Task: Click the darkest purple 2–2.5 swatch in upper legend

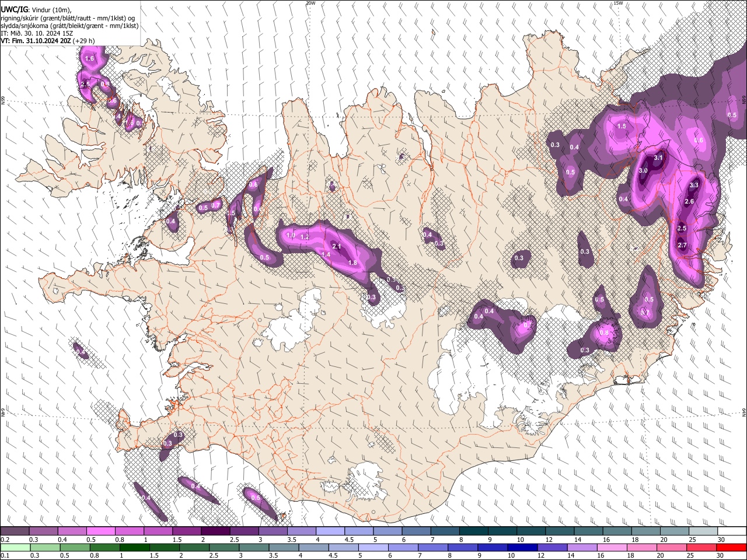Action: pos(215,531)
